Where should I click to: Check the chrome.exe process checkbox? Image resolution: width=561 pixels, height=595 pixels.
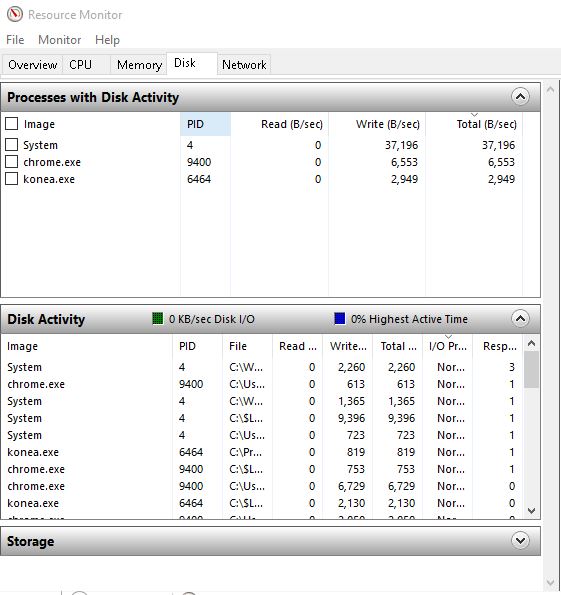click(11, 162)
